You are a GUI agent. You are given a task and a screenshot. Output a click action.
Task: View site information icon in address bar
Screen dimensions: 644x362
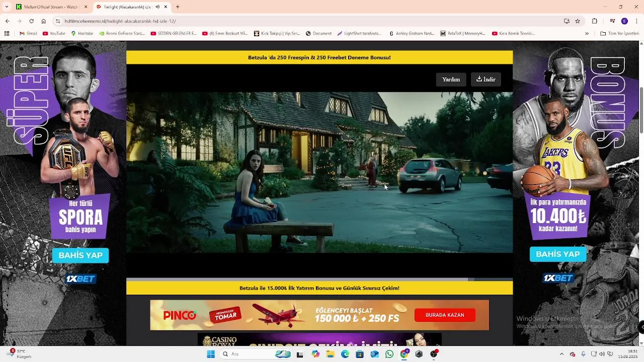(58, 21)
